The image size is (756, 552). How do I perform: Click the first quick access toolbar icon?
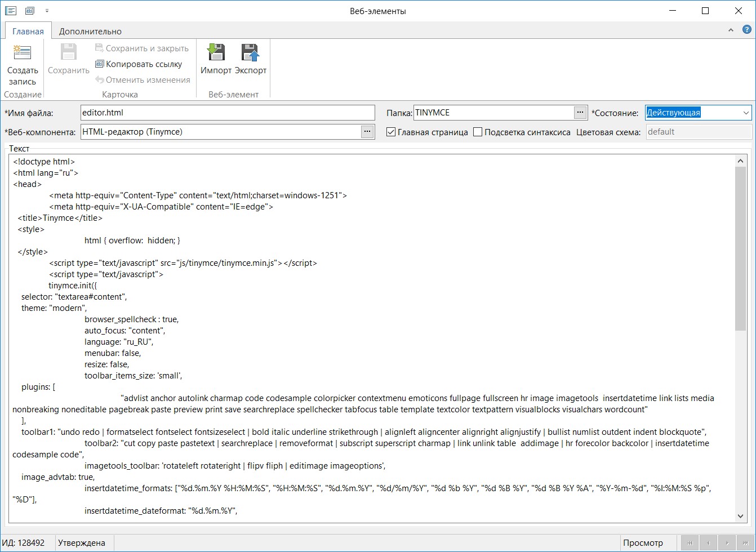(11, 11)
